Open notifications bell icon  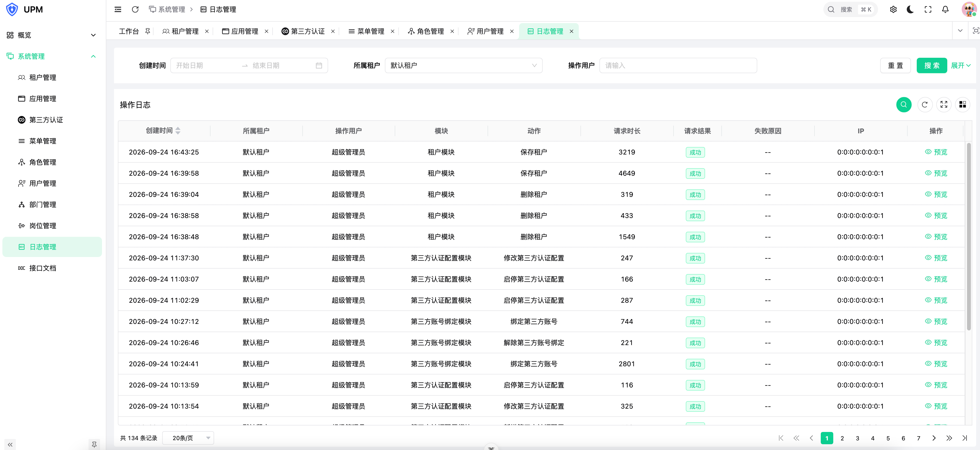pos(945,10)
